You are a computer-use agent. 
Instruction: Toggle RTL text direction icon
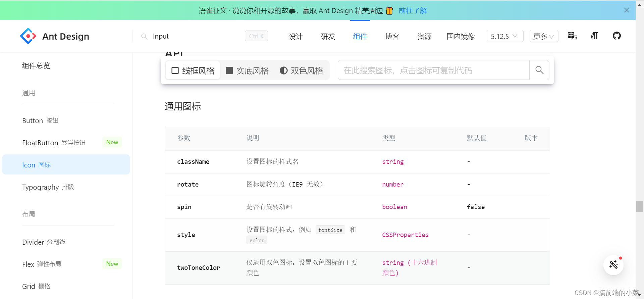click(x=595, y=36)
